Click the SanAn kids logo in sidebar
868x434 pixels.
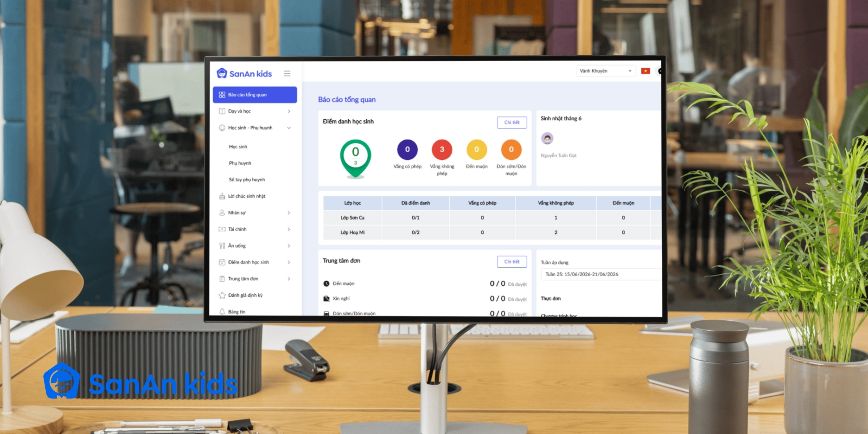click(244, 73)
